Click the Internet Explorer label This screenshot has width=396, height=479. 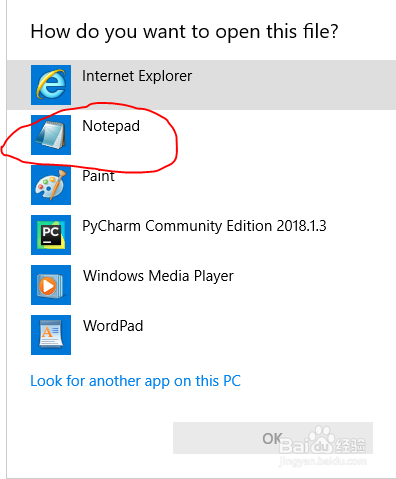coord(137,76)
